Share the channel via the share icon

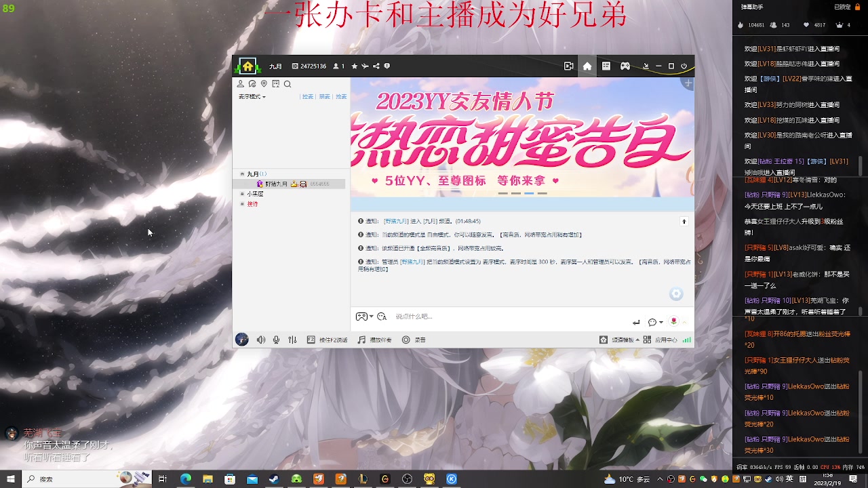pos(376,66)
